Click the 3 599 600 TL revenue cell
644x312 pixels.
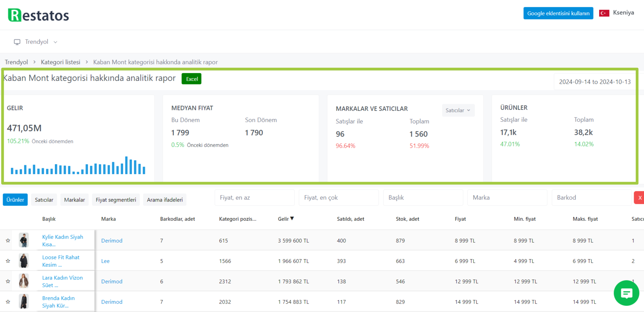coord(293,241)
